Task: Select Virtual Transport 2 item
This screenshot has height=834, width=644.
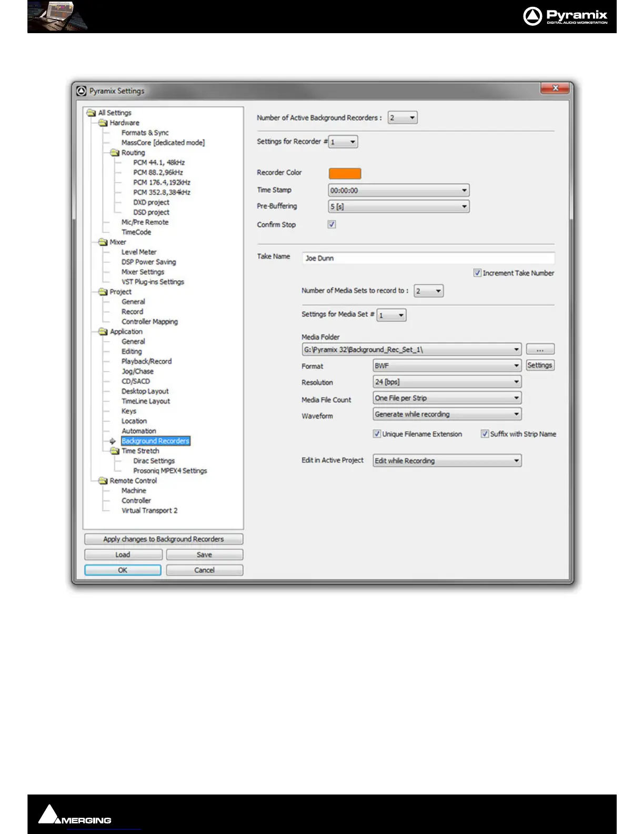Action: pyautogui.click(x=150, y=511)
